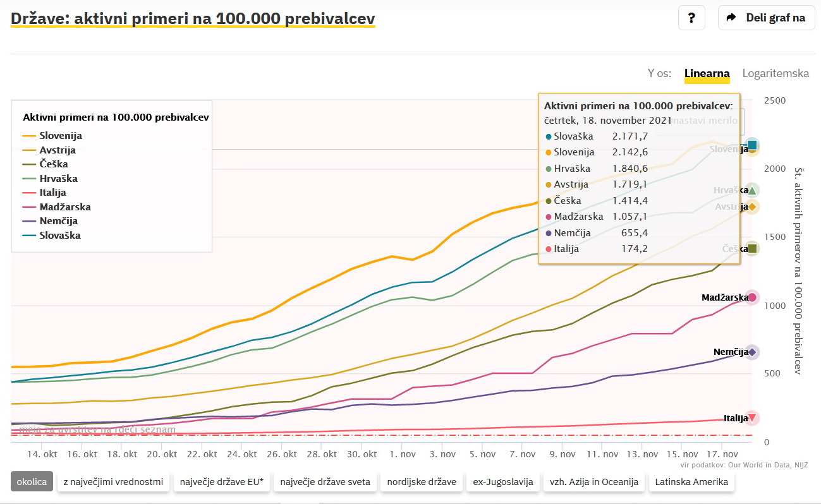The width and height of the screenshot is (821, 504).
Task: Click the Madžarska circle marker at line end
Action: 752,297
